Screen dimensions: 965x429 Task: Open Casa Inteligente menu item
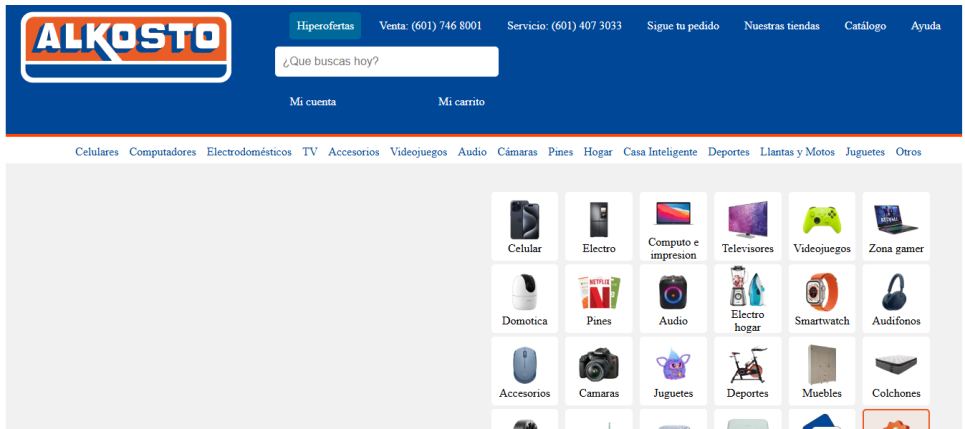[660, 152]
